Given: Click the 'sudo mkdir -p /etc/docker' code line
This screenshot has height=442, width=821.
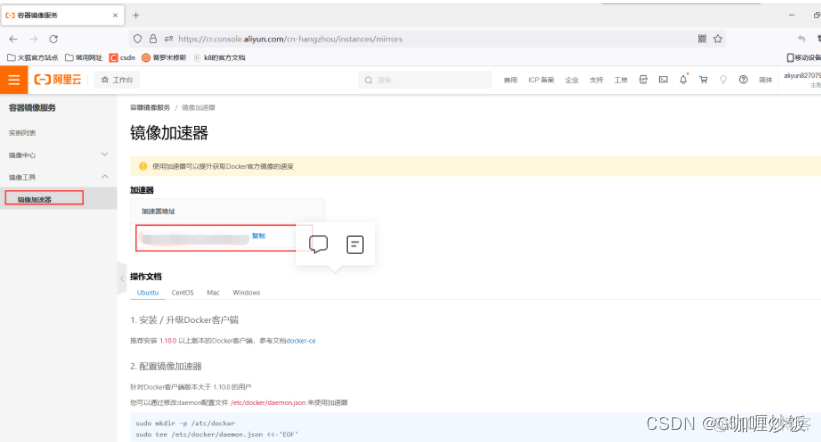Looking at the screenshot, I should pyautogui.click(x=185, y=423).
